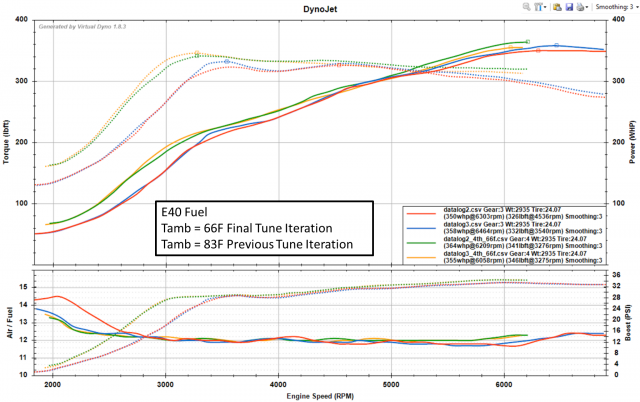Click the red line swatch in the legend
The image size is (640, 402).
pos(422,214)
